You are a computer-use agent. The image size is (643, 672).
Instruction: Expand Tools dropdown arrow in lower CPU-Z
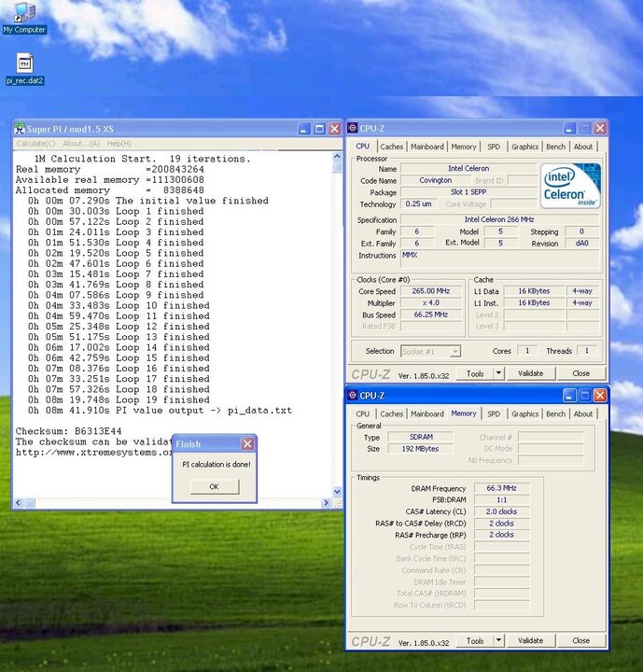498,640
